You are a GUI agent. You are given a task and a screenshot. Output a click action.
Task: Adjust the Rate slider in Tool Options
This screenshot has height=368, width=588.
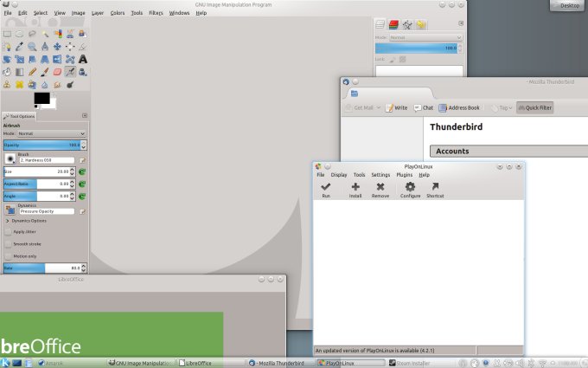pos(45,268)
